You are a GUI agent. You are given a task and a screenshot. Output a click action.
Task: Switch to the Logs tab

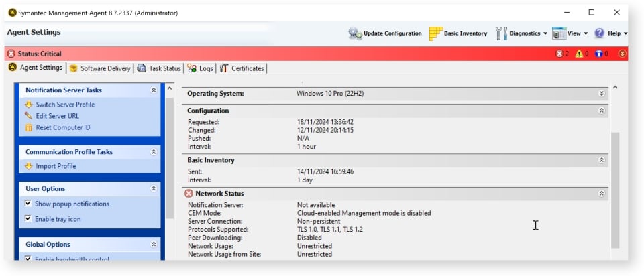(x=201, y=68)
